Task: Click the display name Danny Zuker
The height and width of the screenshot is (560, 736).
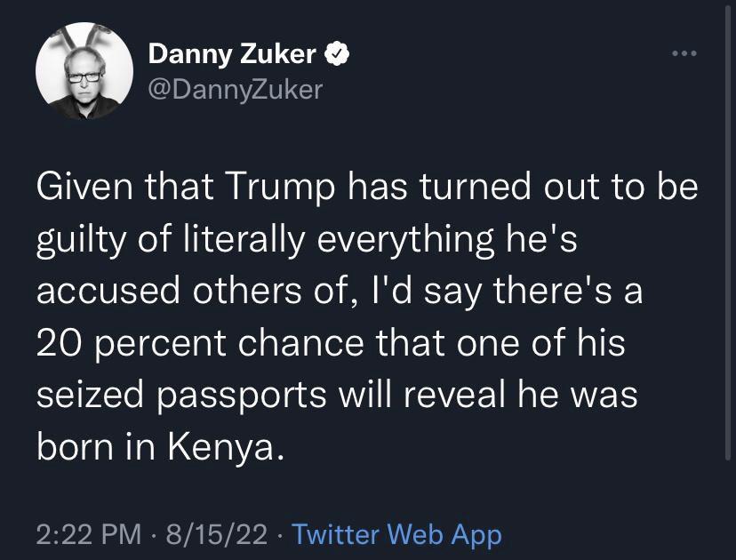Action: click(x=232, y=54)
